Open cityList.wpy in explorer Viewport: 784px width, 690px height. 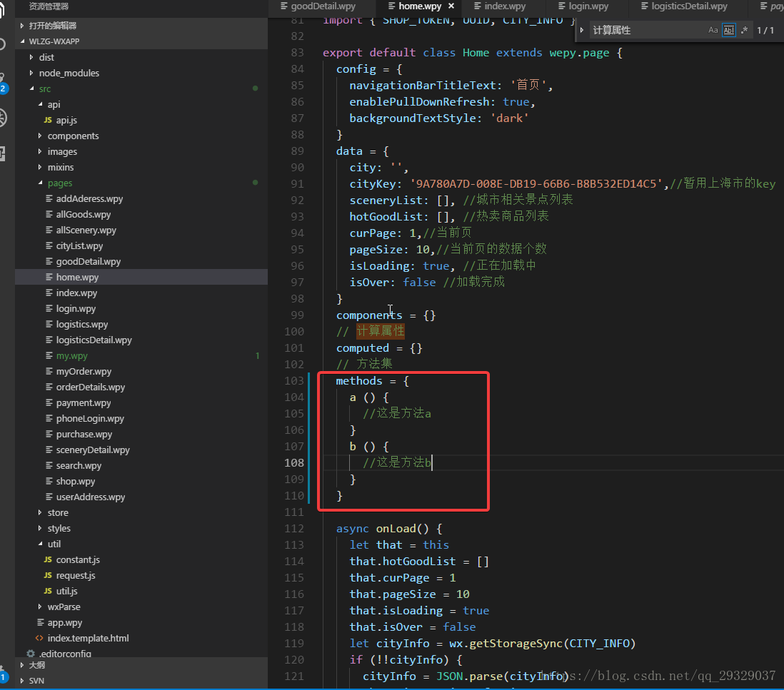click(79, 246)
